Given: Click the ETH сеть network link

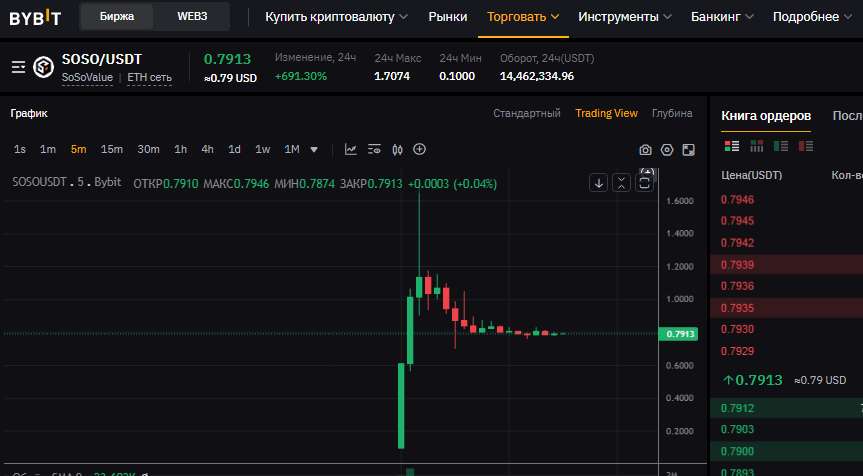Looking at the screenshot, I should tap(149, 78).
